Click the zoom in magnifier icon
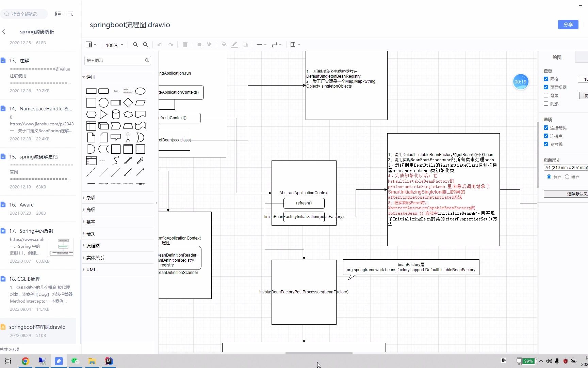Image resolution: width=588 pixels, height=368 pixels. pyautogui.click(x=135, y=45)
